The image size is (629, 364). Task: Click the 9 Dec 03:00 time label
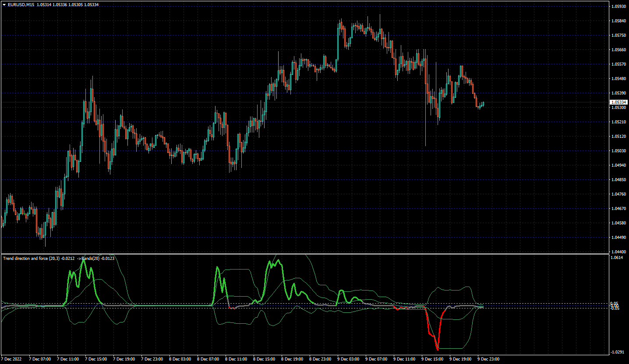point(348,359)
